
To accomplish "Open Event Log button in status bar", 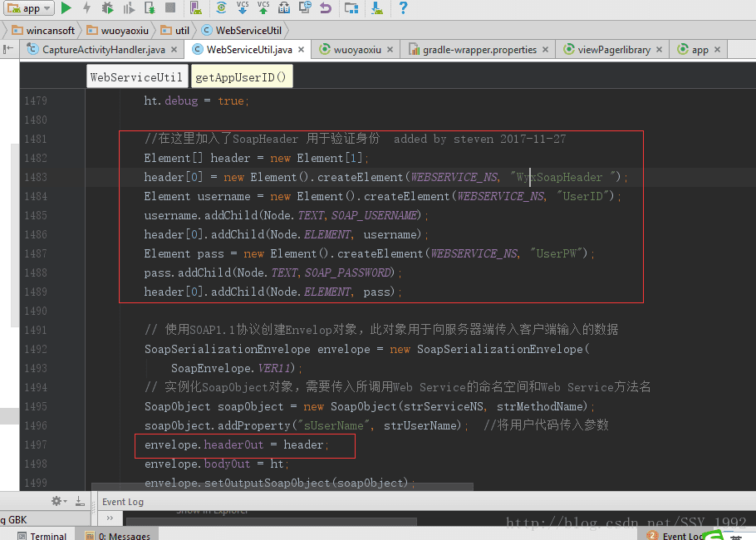I will 675,535.
